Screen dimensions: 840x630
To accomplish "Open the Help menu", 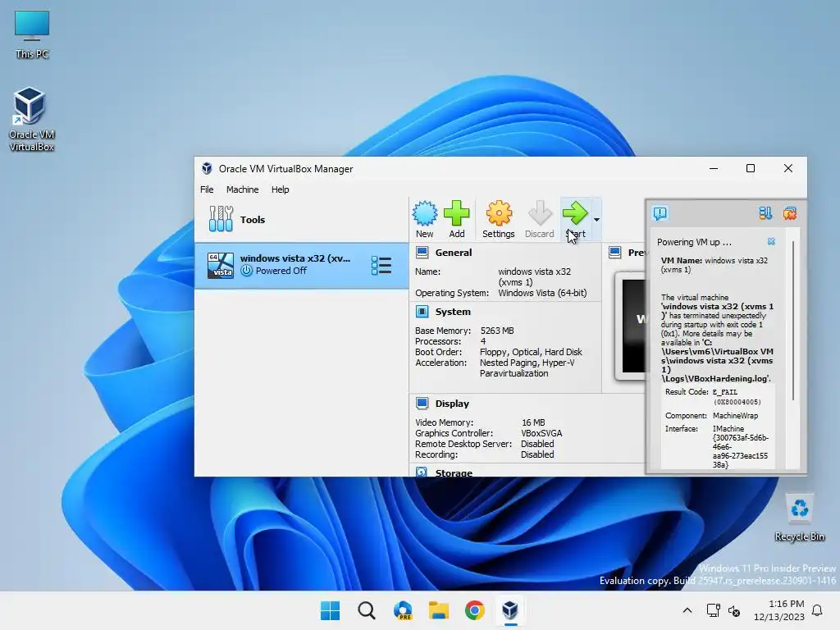I will tap(280, 189).
